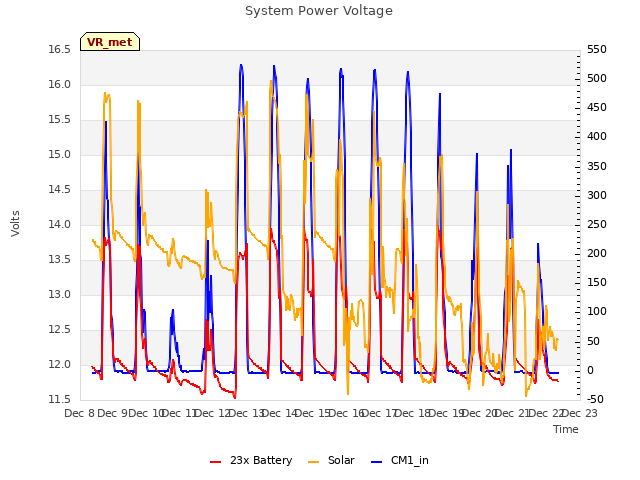Image resolution: width=640 pixels, height=480 pixels.
Task: Click the Dec 19 date label
Action: point(448,413)
